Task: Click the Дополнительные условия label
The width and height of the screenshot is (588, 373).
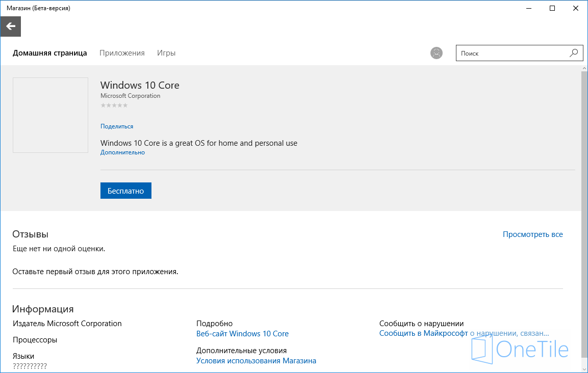Action: [x=242, y=351]
